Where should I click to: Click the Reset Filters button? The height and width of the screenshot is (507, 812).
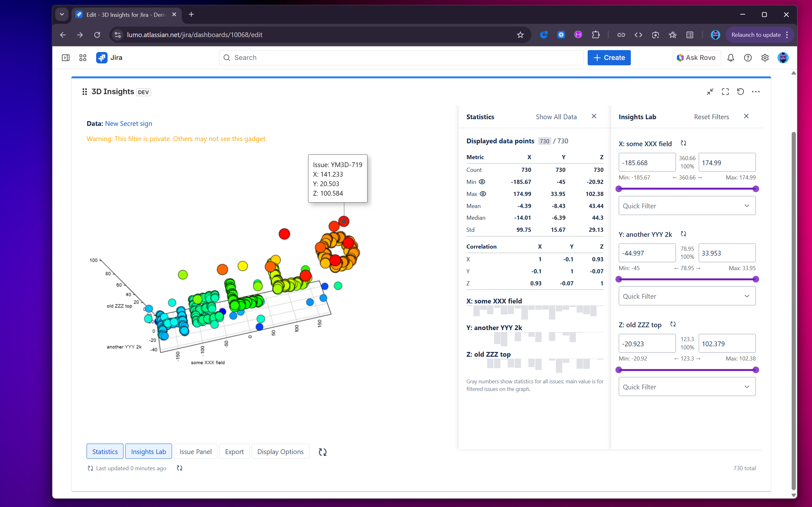[711, 117]
